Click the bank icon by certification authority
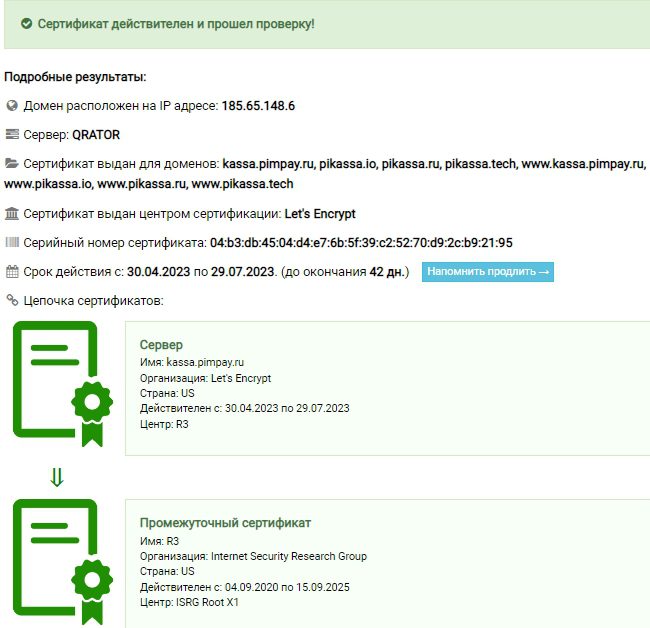The width and height of the screenshot is (650, 628). (x=12, y=213)
